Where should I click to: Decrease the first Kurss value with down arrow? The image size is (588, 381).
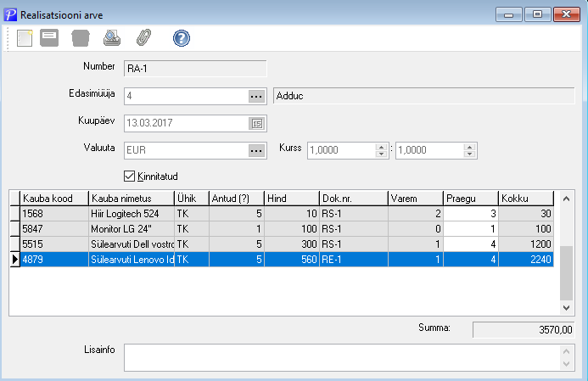pos(381,154)
